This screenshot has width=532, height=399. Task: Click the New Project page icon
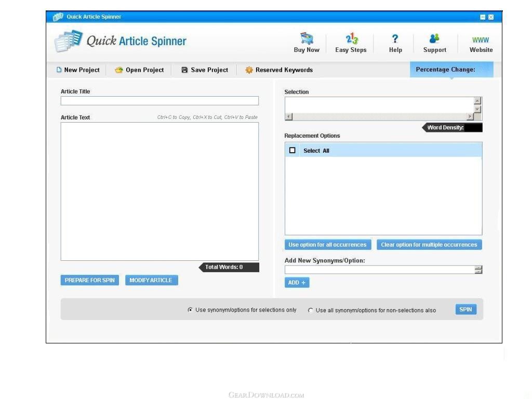(59, 70)
